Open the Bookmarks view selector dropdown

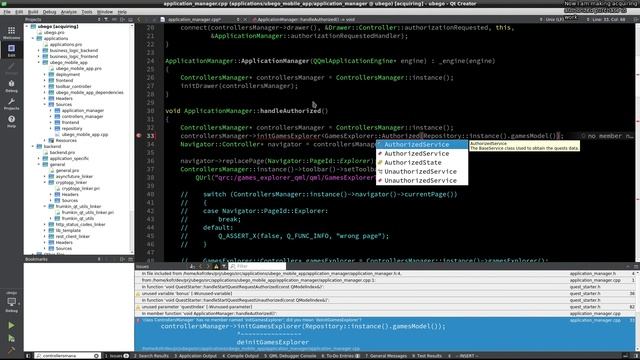(99, 259)
